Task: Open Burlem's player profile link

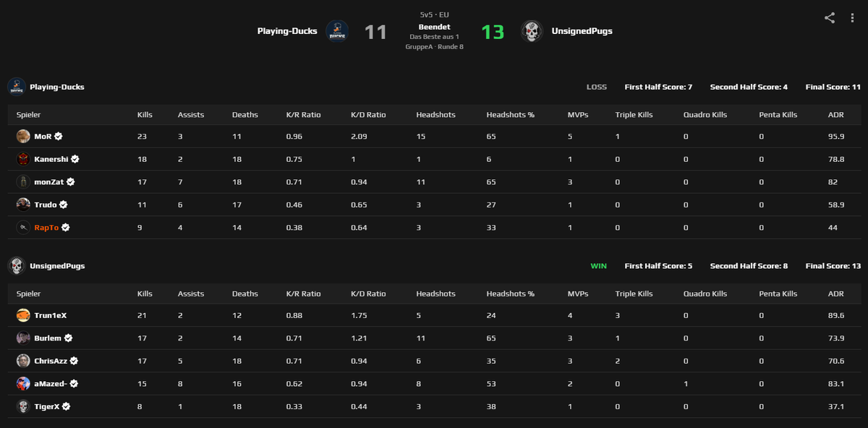Action: tap(48, 338)
